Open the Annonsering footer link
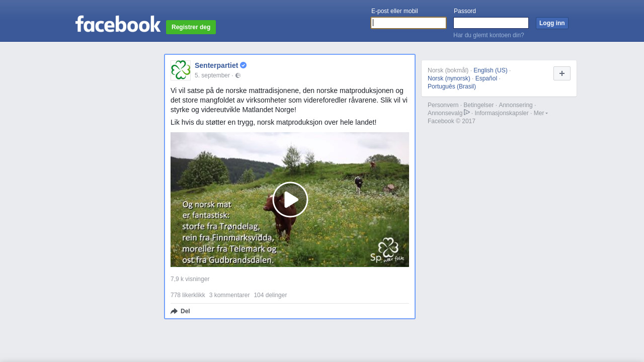 click(x=516, y=105)
